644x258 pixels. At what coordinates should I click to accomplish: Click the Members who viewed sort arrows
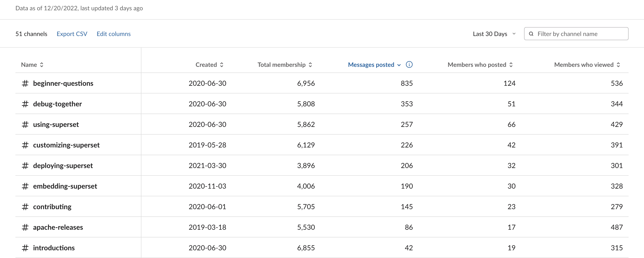(618, 65)
